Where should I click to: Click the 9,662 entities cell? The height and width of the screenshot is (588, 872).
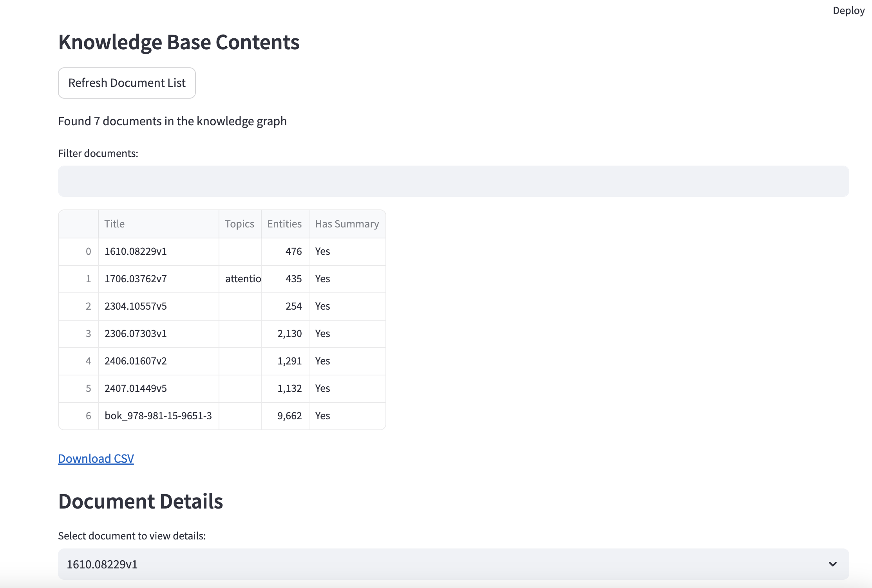pos(285,416)
